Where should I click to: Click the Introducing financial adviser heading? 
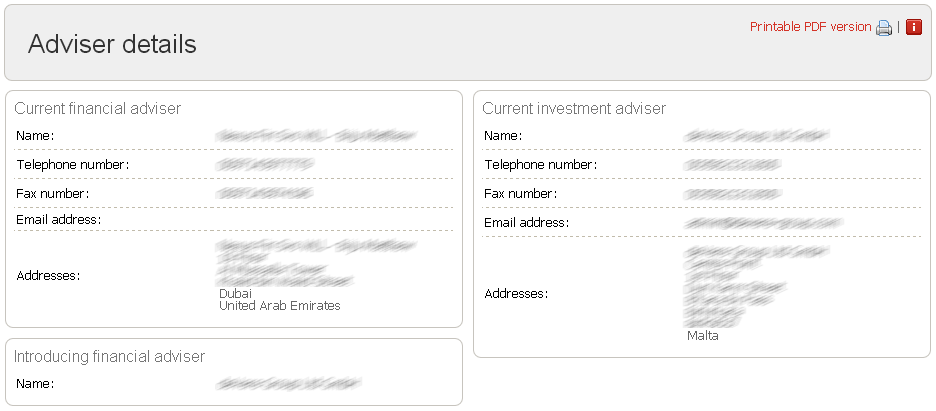pos(109,356)
